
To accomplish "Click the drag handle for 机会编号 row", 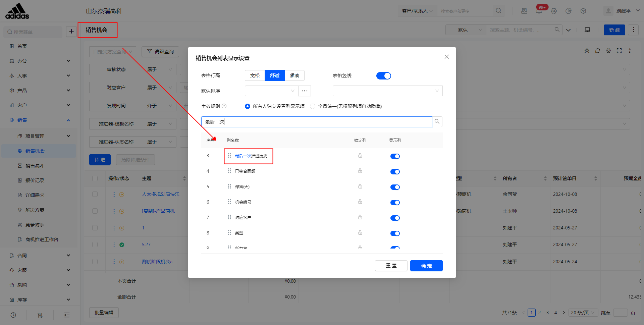I will click(229, 202).
